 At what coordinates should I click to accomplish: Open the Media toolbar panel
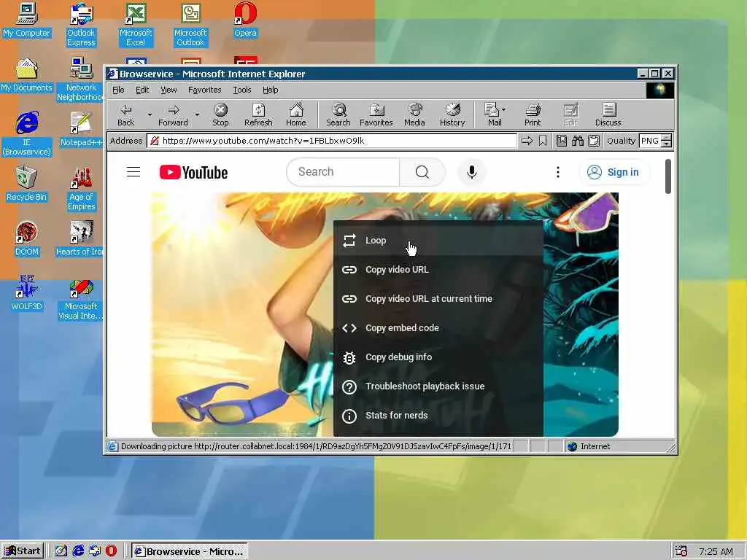414,114
